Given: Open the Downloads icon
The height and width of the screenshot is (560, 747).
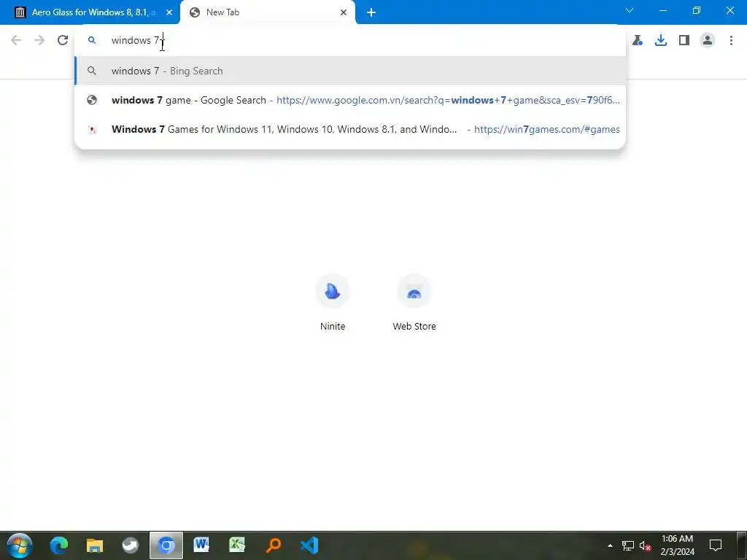Looking at the screenshot, I should click(x=661, y=41).
